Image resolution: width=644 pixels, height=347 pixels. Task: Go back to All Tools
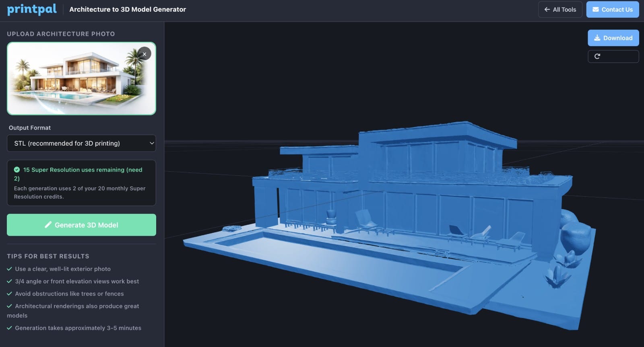[x=560, y=10]
